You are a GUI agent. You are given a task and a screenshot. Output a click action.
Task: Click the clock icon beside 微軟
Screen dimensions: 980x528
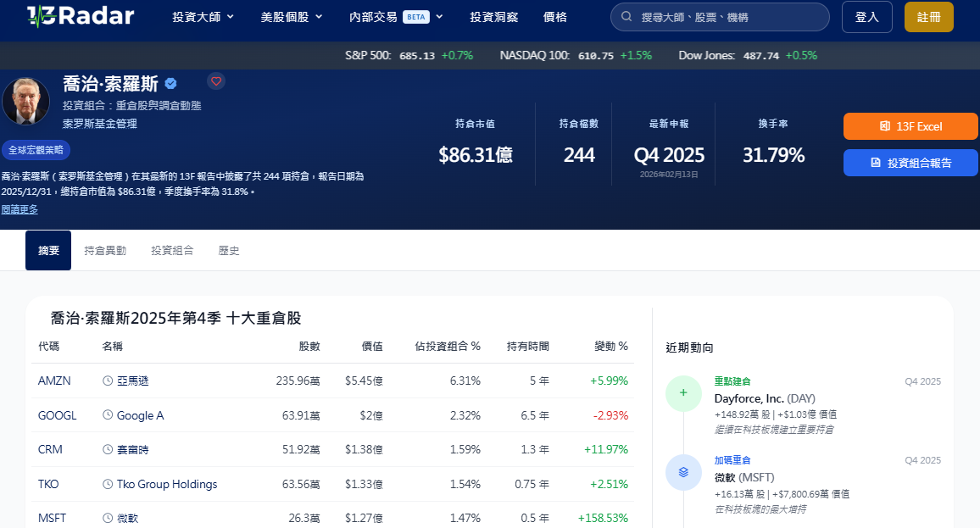(x=108, y=518)
